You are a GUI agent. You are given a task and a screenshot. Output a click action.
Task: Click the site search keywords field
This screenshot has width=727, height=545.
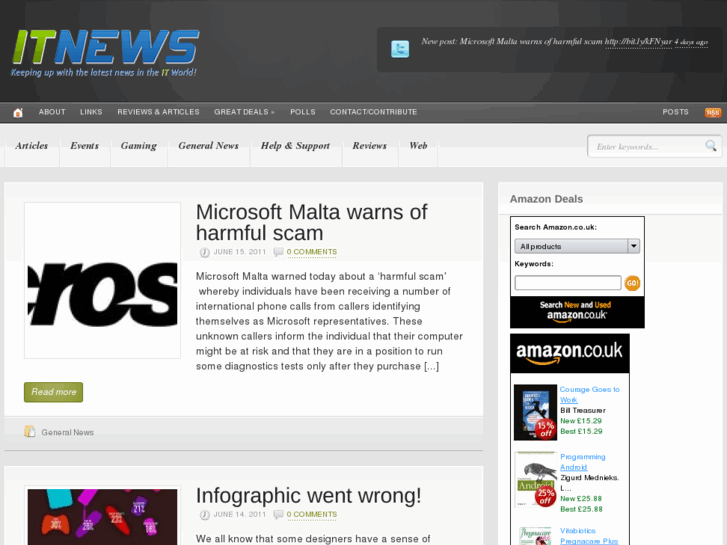(647, 147)
